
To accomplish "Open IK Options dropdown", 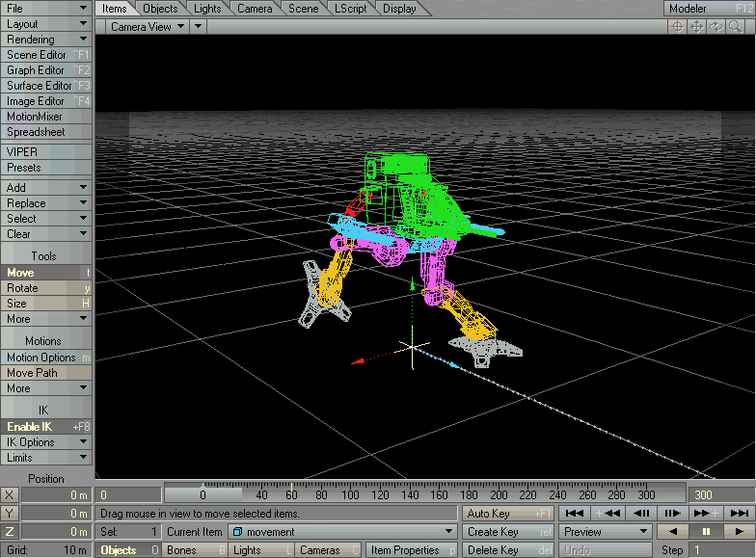I will tap(46, 441).
